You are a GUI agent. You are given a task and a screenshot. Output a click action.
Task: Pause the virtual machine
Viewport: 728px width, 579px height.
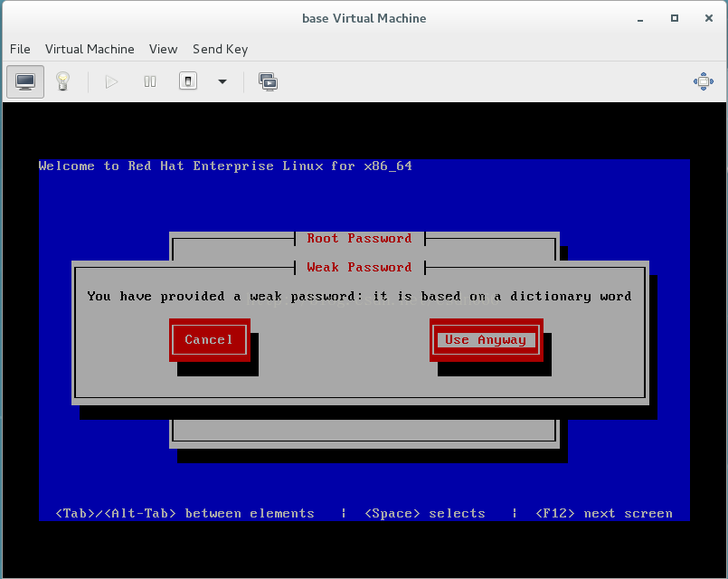[150, 82]
